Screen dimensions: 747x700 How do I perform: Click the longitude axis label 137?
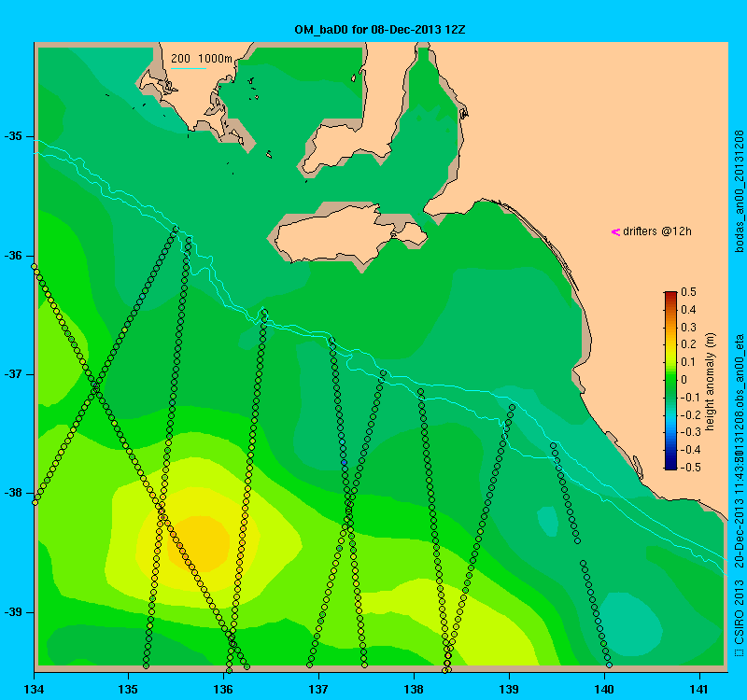coord(318,689)
